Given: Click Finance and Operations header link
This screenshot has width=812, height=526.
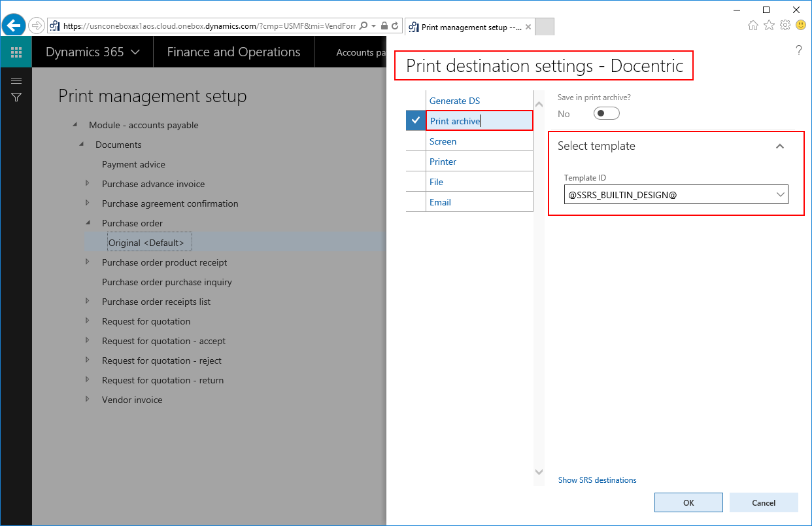Looking at the screenshot, I should tap(233, 52).
